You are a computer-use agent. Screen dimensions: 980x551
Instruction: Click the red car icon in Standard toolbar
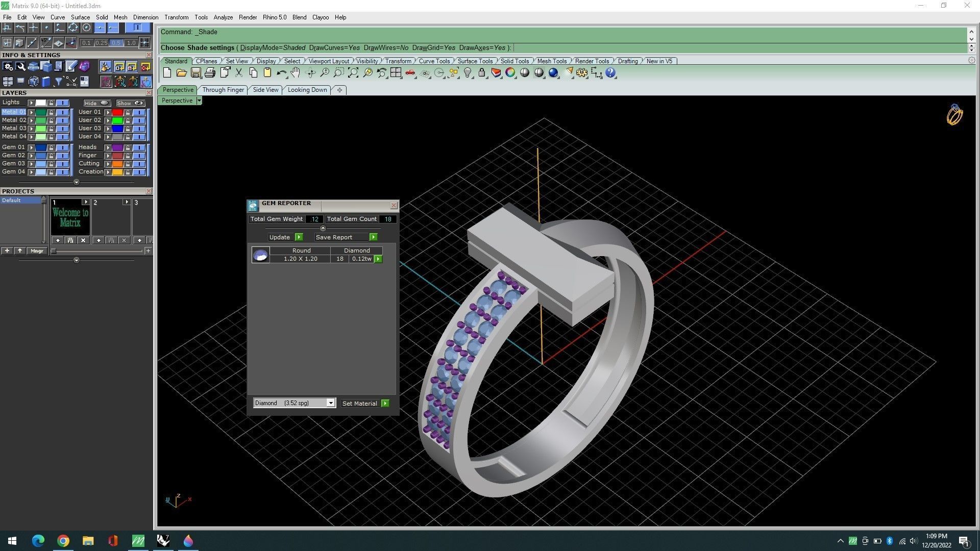410,73
